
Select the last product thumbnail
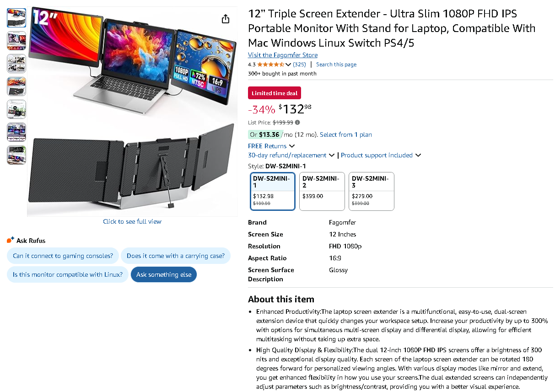pyautogui.click(x=16, y=155)
